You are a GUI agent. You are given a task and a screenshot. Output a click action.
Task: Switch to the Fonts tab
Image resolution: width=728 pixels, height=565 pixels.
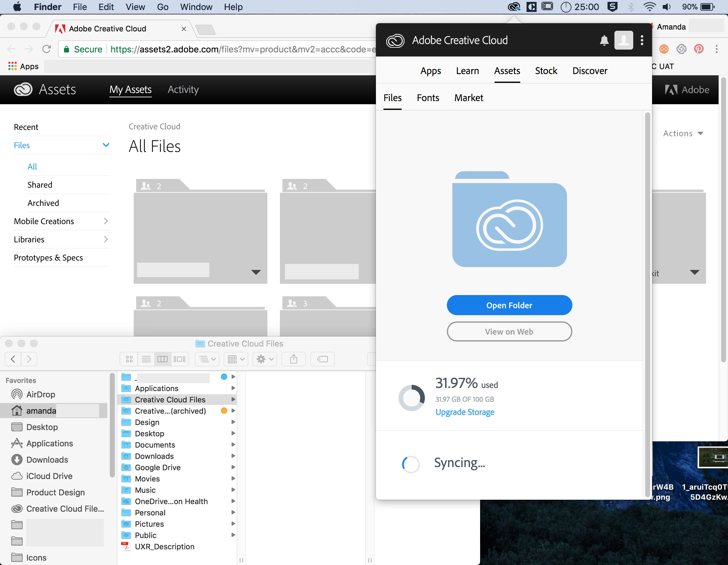(x=428, y=98)
